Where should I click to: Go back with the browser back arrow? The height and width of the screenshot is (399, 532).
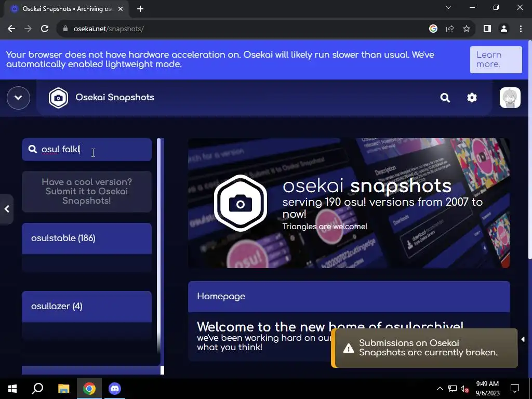[11, 29]
